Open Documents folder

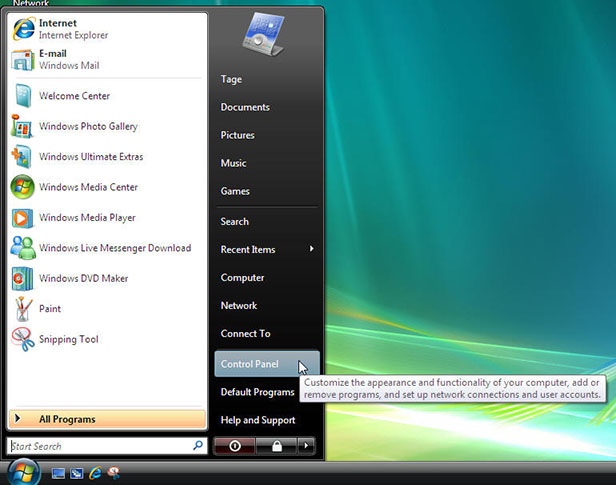[245, 107]
